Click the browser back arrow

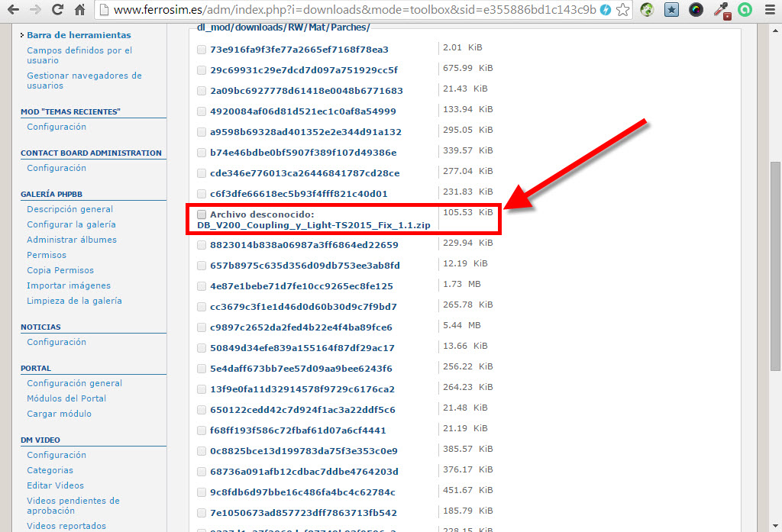point(13,10)
